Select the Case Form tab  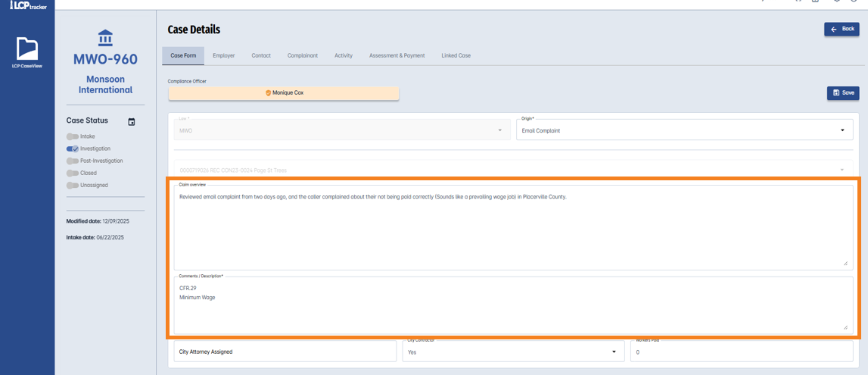pyautogui.click(x=183, y=55)
